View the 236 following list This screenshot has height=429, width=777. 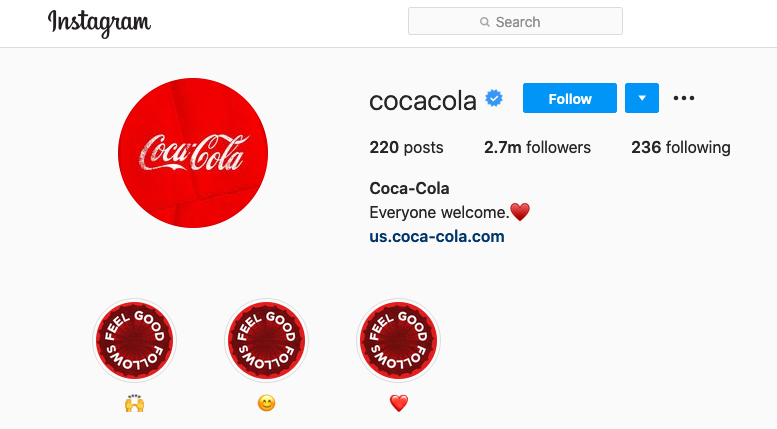point(680,148)
